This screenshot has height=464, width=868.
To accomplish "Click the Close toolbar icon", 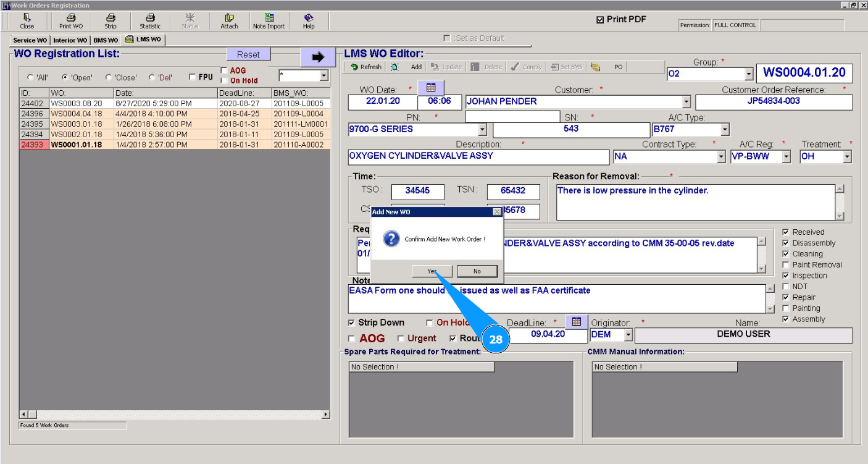I will (x=27, y=21).
